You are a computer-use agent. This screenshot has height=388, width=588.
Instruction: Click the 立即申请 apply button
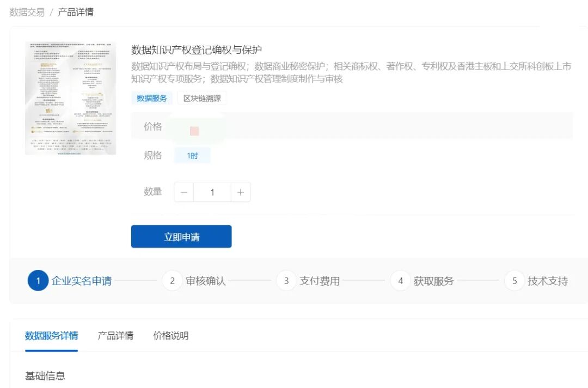(181, 236)
